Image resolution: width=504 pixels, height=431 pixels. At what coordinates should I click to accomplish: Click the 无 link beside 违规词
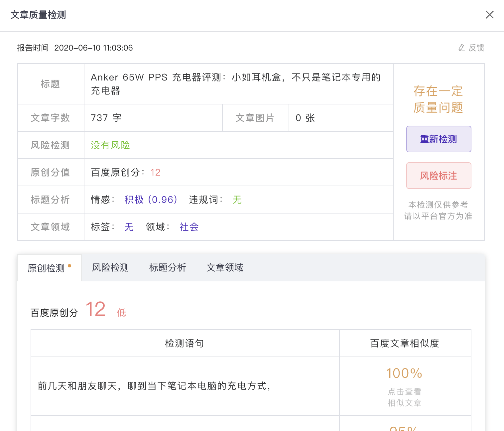pos(237,200)
